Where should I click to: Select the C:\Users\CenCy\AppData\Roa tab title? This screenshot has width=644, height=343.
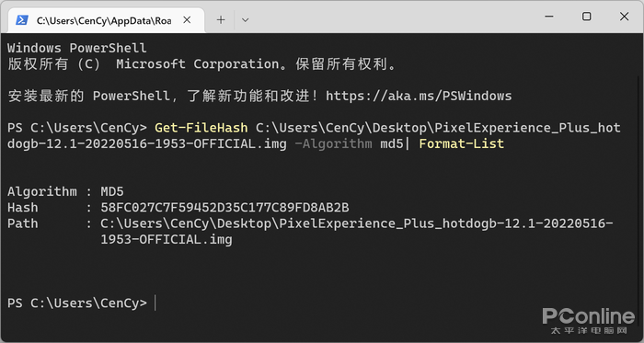[104, 20]
